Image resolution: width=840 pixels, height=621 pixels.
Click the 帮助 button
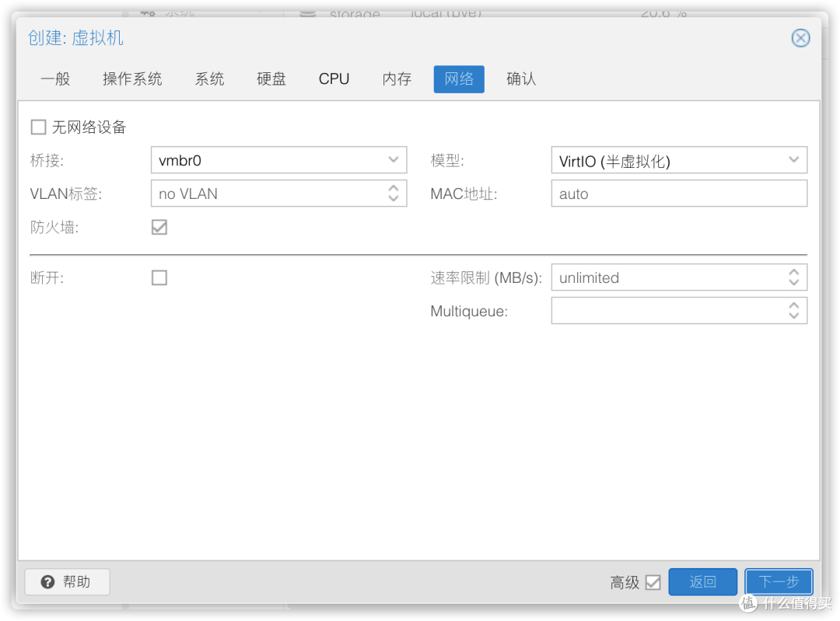(x=67, y=581)
